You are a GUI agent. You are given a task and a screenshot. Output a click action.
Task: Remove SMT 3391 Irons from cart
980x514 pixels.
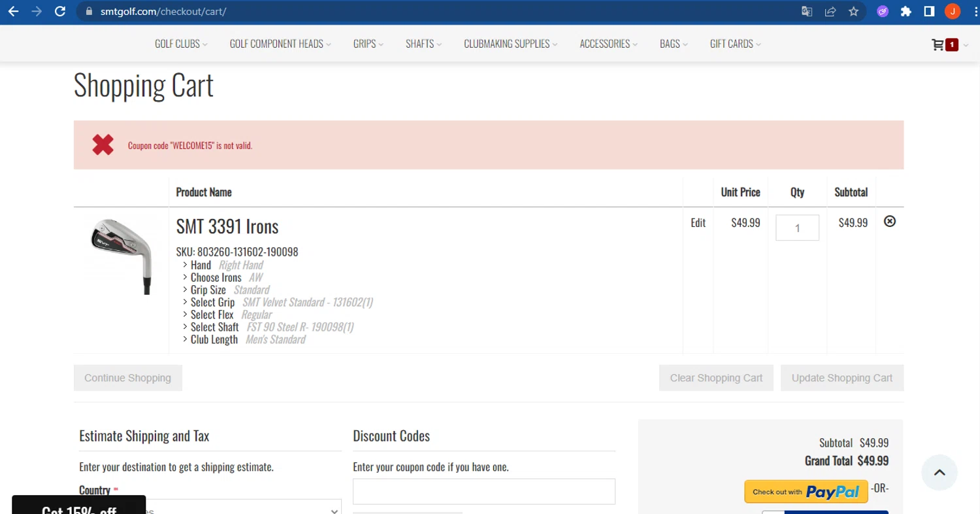tap(890, 222)
